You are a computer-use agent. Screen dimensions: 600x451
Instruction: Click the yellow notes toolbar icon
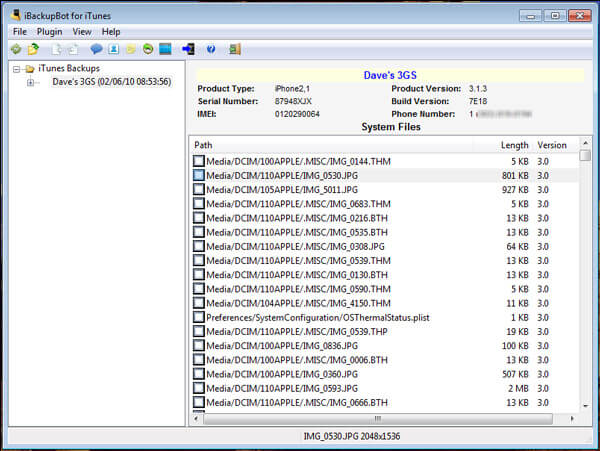pyautogui.click(x=131, y=48)
